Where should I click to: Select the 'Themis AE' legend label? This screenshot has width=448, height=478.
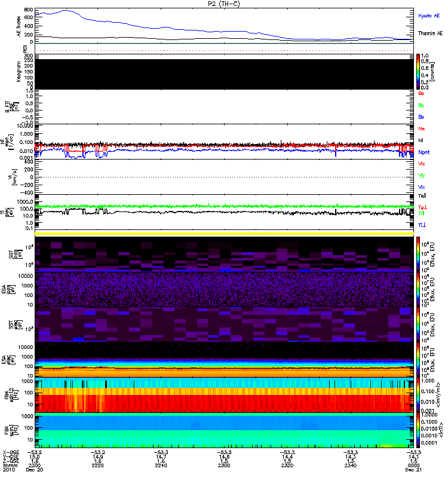(x=430, y=33)
